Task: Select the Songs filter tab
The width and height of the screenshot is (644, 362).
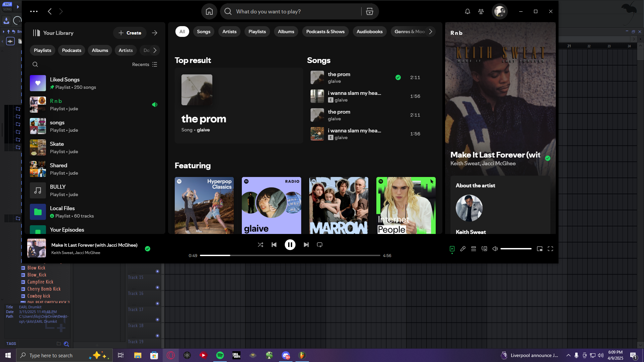Action: (203, 32)
